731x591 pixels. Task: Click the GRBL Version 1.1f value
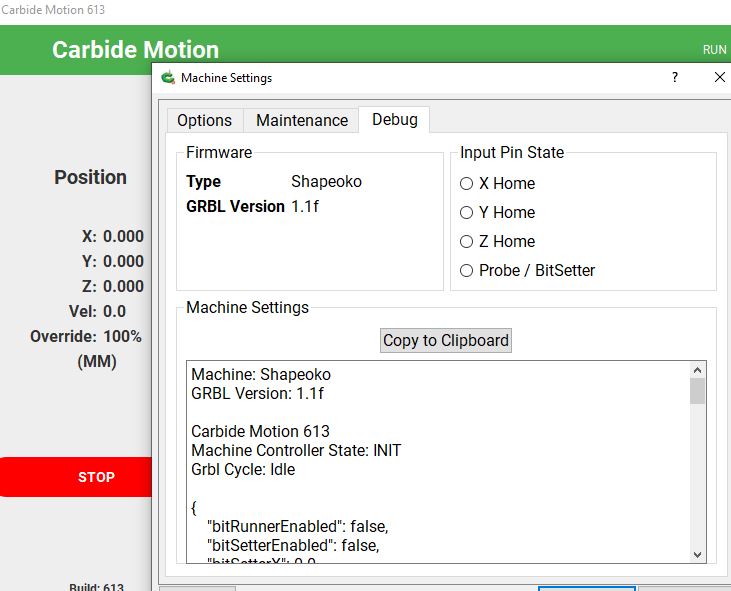pyautogui.click(x=305, y=206)
